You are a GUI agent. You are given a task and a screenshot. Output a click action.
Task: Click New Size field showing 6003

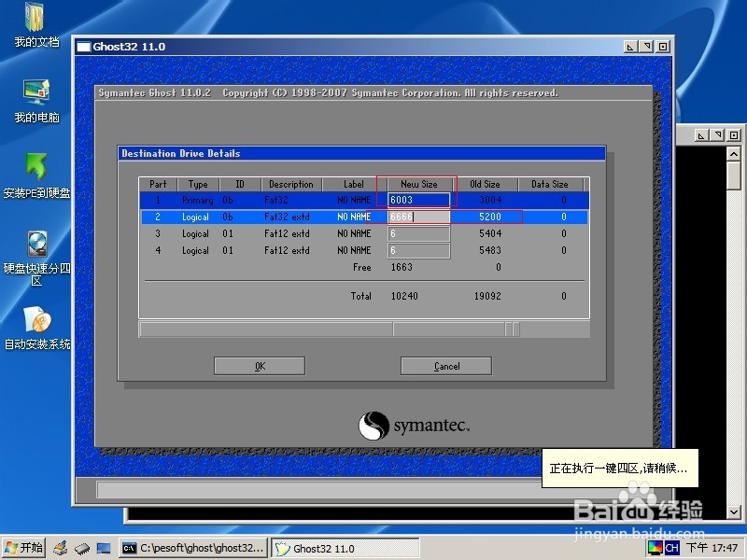click(418, 200)
